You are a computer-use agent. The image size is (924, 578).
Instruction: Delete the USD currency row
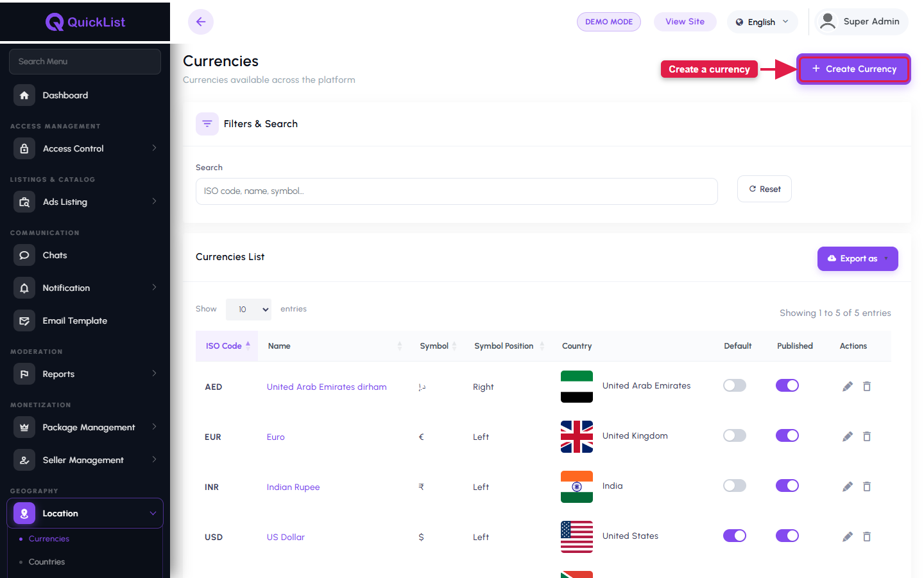click(867, 536)
